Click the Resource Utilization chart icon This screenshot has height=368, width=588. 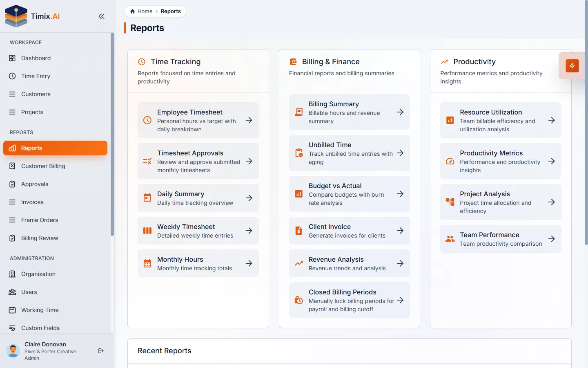[x=450, y=120]
